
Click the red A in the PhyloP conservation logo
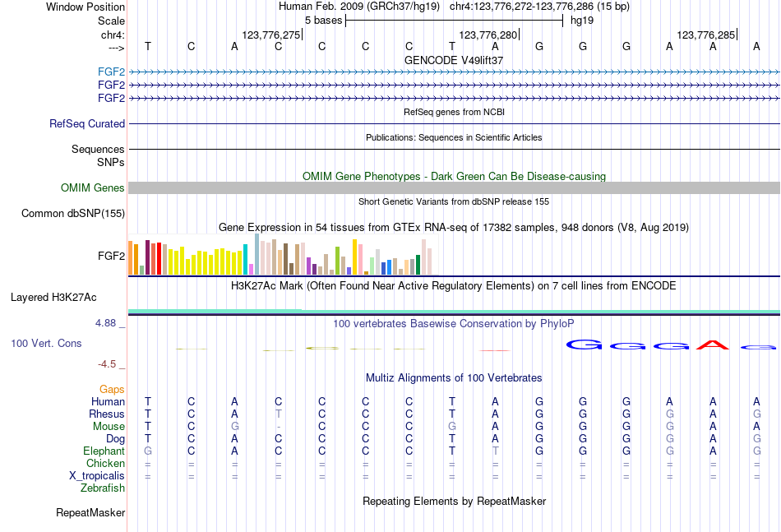click(x=712, y=345)
